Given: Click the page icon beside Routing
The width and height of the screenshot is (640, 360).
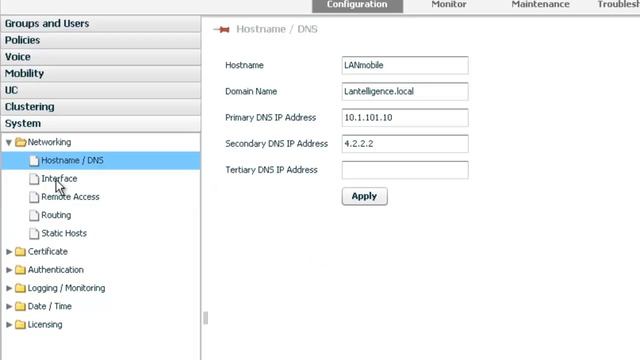Looking at the screenshot, I should (34, 215).
